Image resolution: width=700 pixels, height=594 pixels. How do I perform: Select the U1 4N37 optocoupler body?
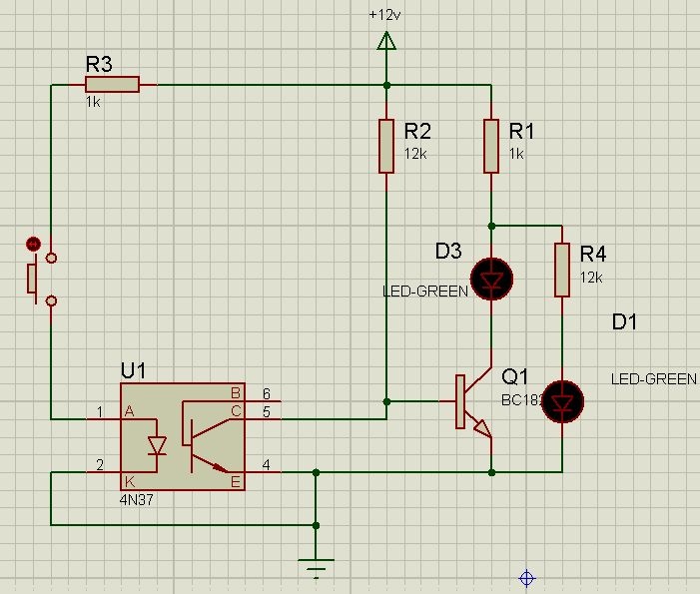[183, 437]
